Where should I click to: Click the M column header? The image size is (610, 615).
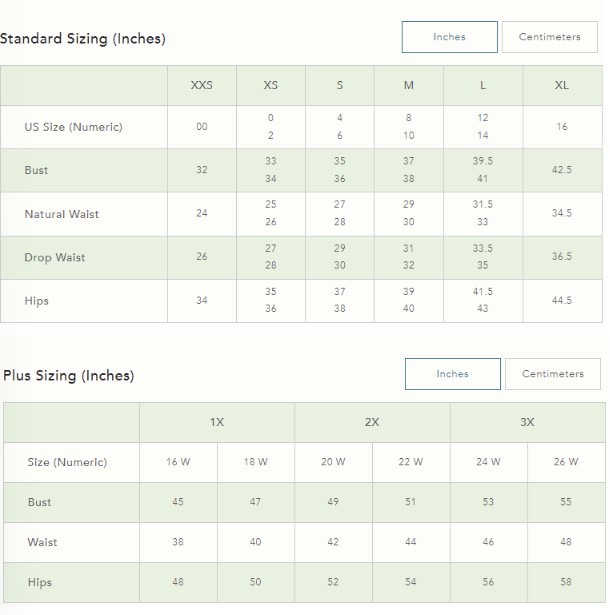tap(409, 86)
